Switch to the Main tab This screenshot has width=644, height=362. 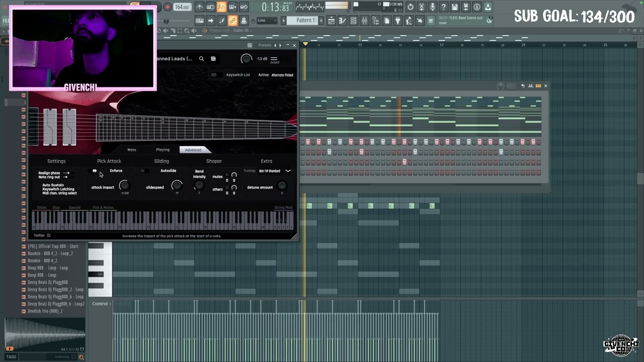coord(132,150)
